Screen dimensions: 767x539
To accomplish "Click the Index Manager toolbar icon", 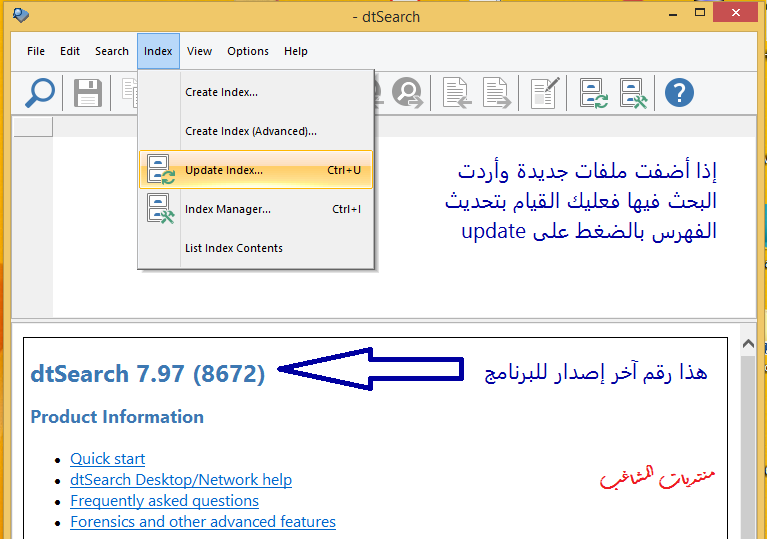I will (x=633, y=93).
